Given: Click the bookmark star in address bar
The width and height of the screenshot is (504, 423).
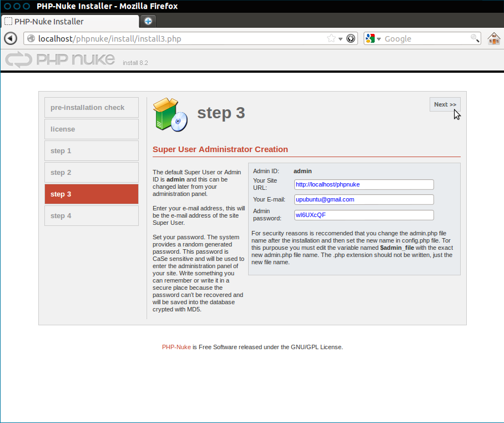Looking at the screenshot, I should (x=331, y=38).
